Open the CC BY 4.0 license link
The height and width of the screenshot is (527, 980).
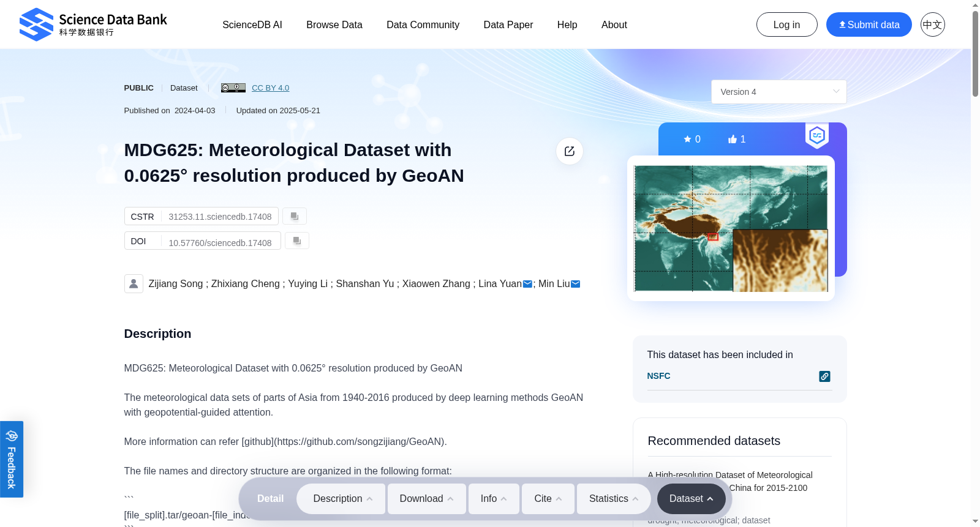pyautogui.click(x=271, y=88)
